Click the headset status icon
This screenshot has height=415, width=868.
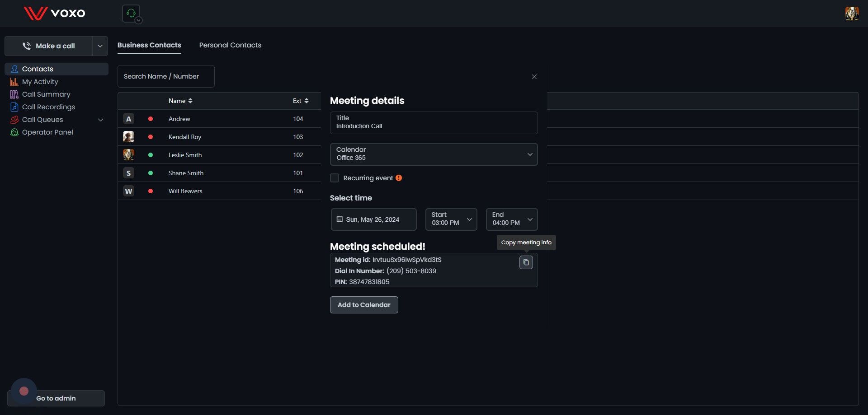point(131,13)
